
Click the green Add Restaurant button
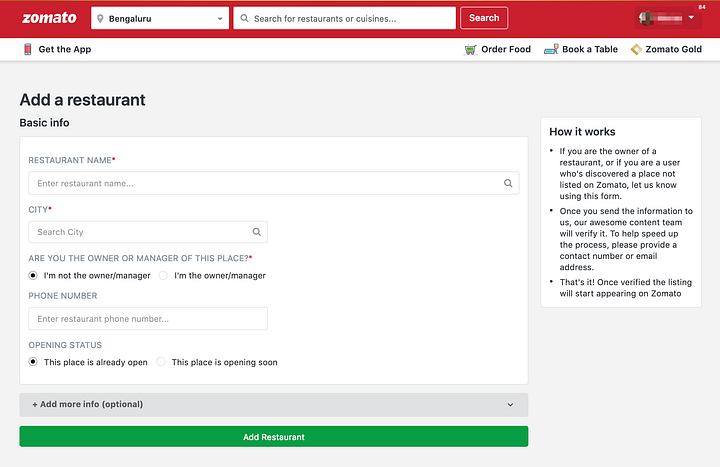click(x=274, y=437)
